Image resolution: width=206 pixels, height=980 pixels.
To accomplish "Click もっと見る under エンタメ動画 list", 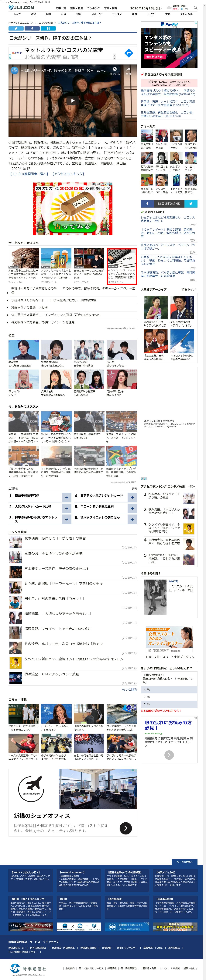I will (x=129, y=689).
